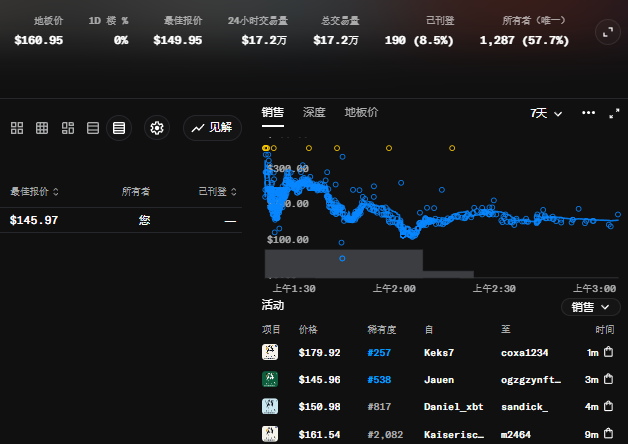
Task: Sort by 最佳报价 column
Action: coord(34,192)
